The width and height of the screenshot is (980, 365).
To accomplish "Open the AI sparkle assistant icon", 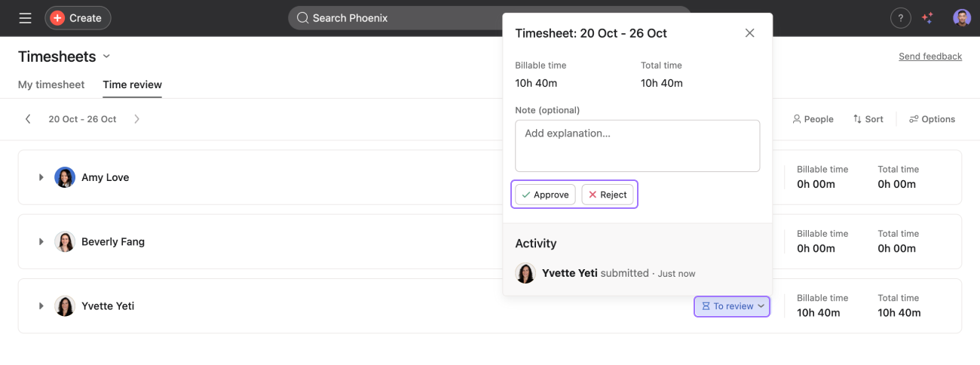I will coord(928,18).
